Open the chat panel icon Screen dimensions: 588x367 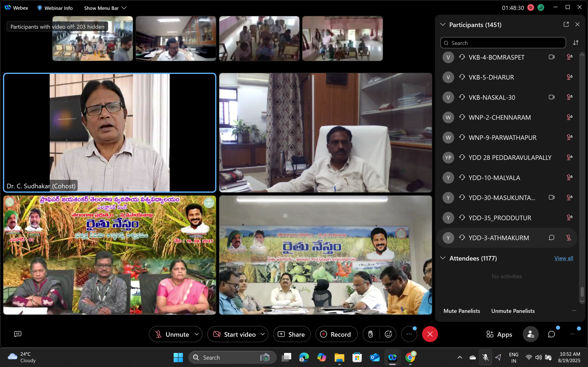tap(551, 334)
